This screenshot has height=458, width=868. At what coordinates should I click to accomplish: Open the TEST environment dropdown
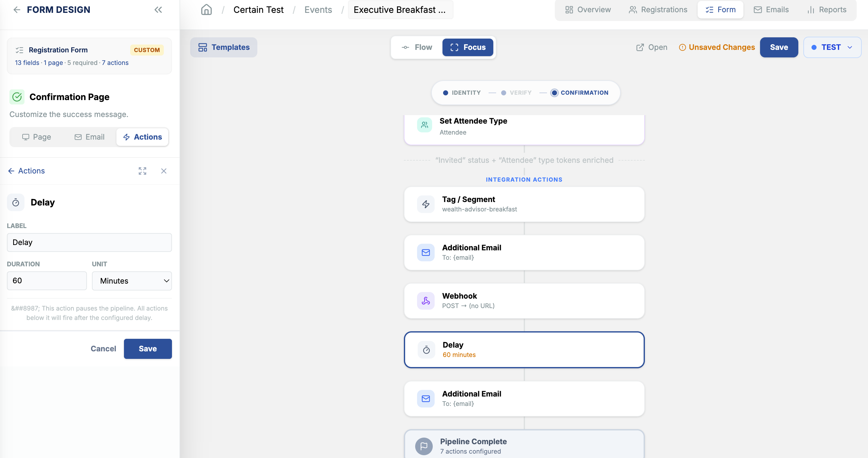point(832,47)
